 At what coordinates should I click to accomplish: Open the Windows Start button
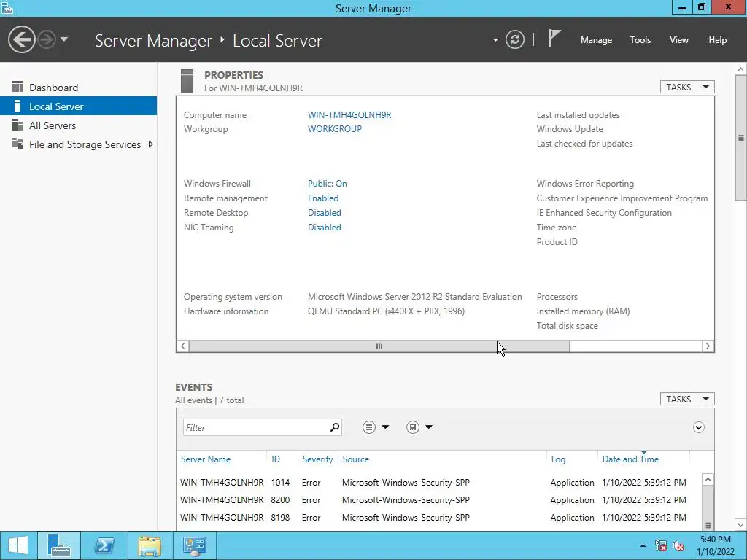[x=18, y=545]
